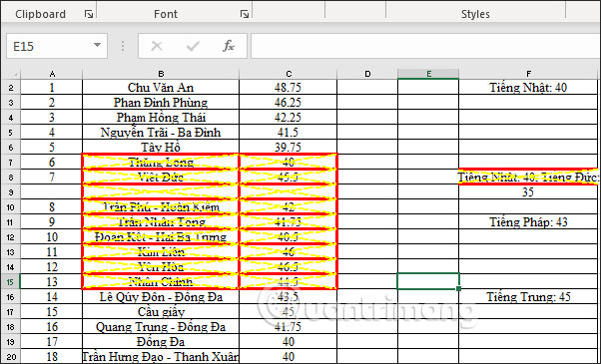Expand the Name Box dropdown arrow
Image resolution: width=601 pixels, height=364 pixels.
tap(98, 46)
